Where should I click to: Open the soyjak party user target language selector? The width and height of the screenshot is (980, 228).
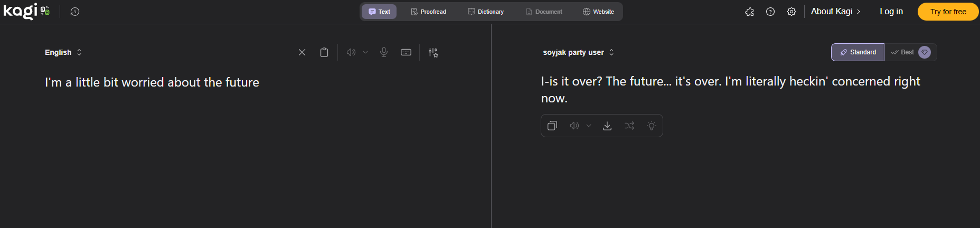pyautogui.click(x=579, y=52)
